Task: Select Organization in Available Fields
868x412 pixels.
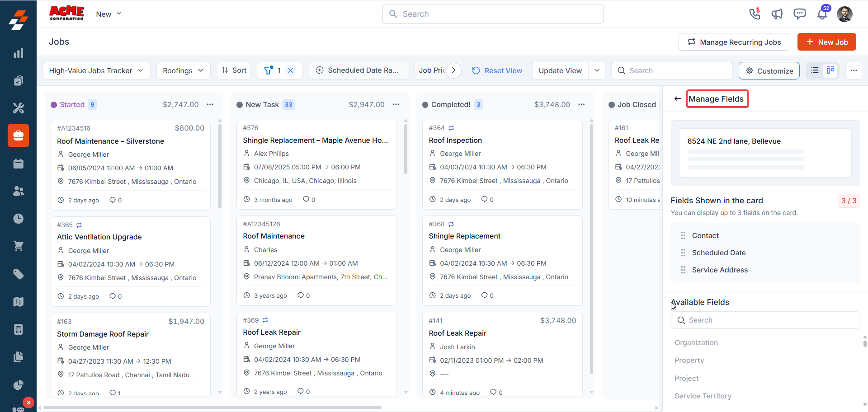Action: 696,342
